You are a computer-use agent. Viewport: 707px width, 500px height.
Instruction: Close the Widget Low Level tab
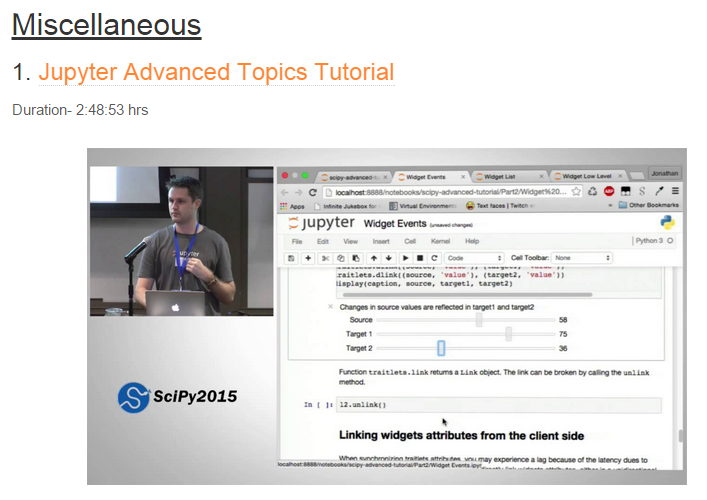[620, 176]
